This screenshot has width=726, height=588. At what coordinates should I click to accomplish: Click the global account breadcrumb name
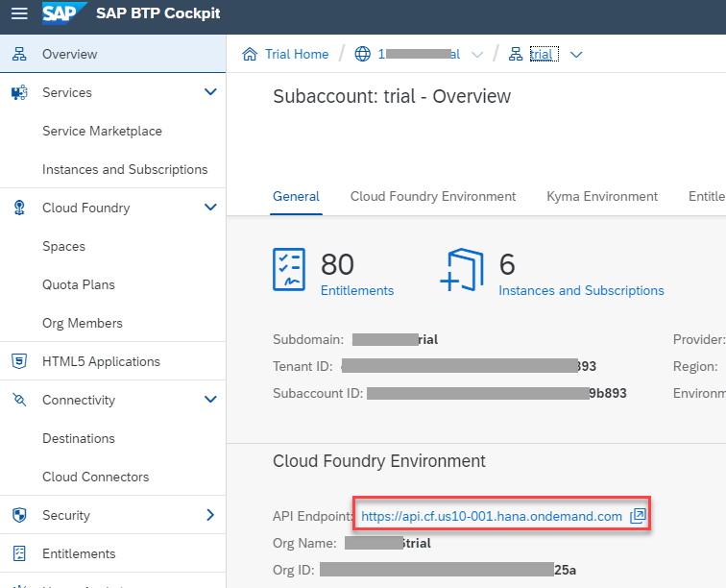click(x=419, y=54)
